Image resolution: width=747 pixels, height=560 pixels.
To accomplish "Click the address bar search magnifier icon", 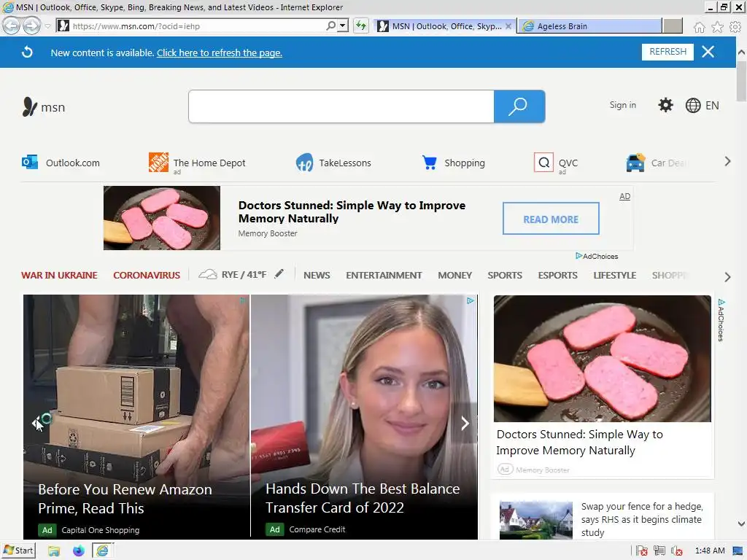I will 330,26.
